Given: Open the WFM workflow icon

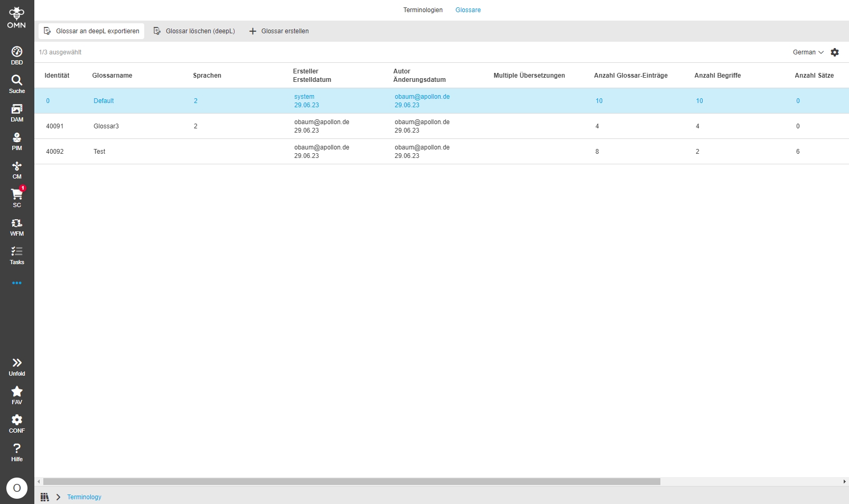Looking at the screenshot, I should coord(17,226).
